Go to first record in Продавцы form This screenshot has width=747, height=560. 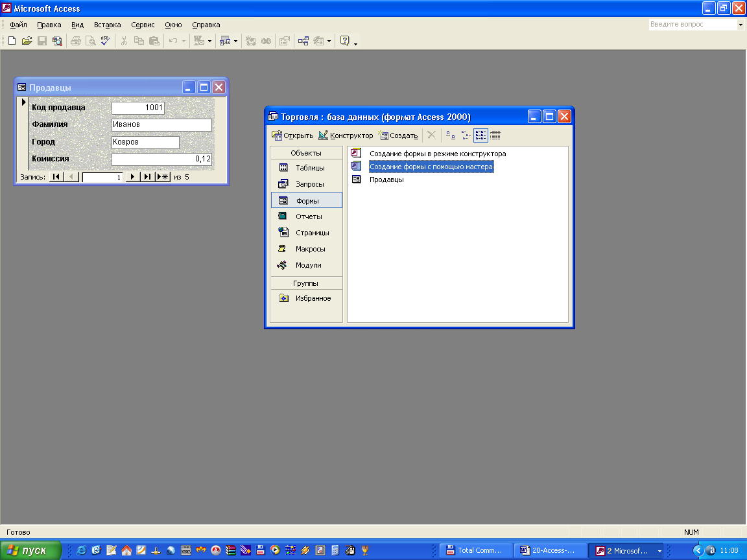[56, 177]
